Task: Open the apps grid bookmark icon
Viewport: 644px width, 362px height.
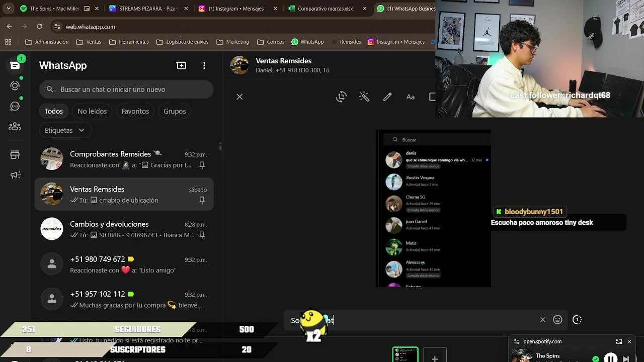Action: [x=8, y=42]
